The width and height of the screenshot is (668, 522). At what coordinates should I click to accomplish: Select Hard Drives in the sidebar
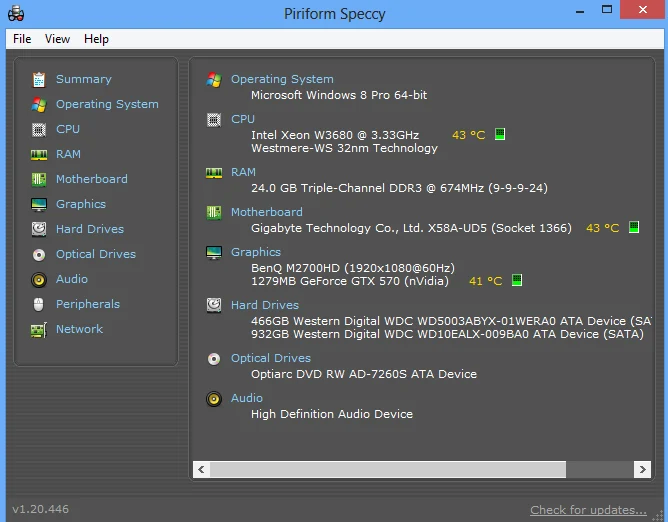pos(90,229)
